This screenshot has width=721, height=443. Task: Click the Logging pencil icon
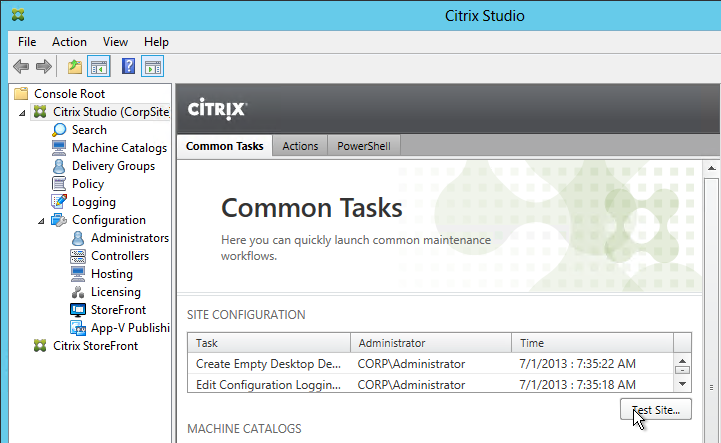[x=59, y=201]
